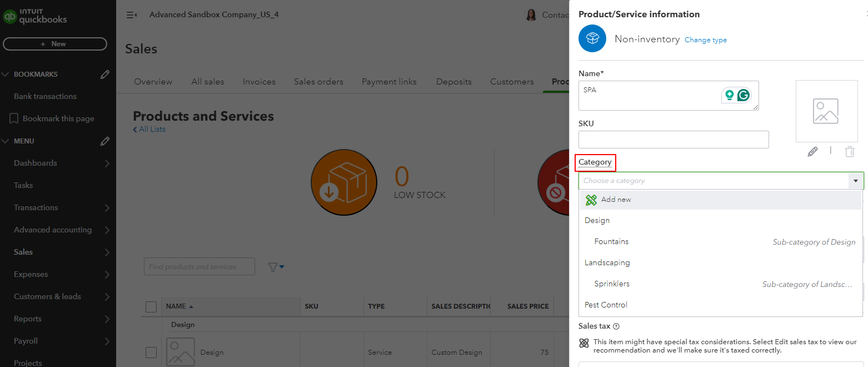
Task: Toggle the select-all checkbox in table header
Action: tap(151, 306)
